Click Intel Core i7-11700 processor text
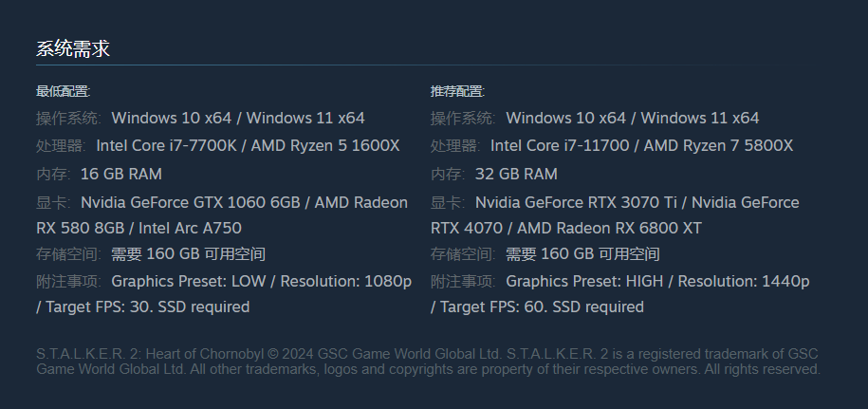Screen dimensions: 868x409 pyautogui.click(x=560, y=145)
